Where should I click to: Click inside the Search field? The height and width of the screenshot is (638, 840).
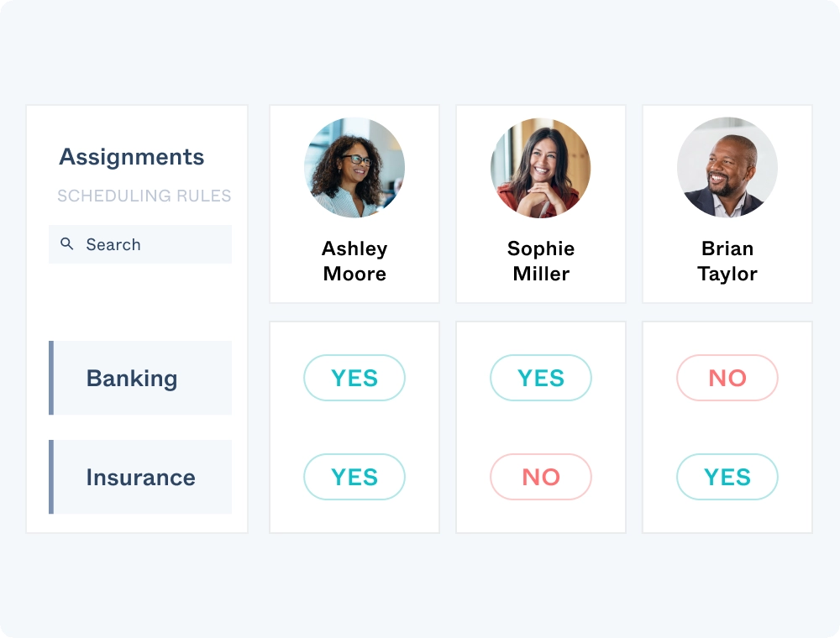pos(139,243)
